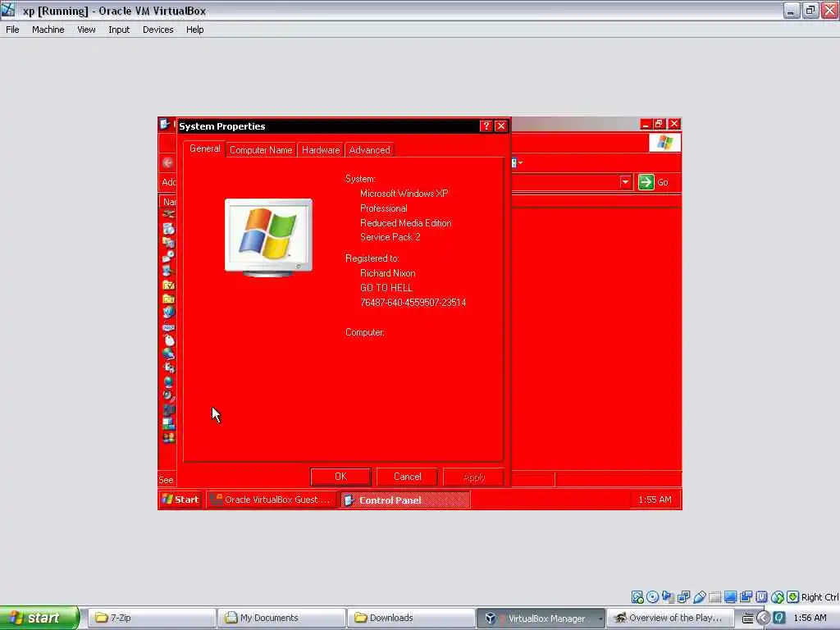Switch to the Advanced tab
The height and width of the screenshot is (630, 840).
370,150
